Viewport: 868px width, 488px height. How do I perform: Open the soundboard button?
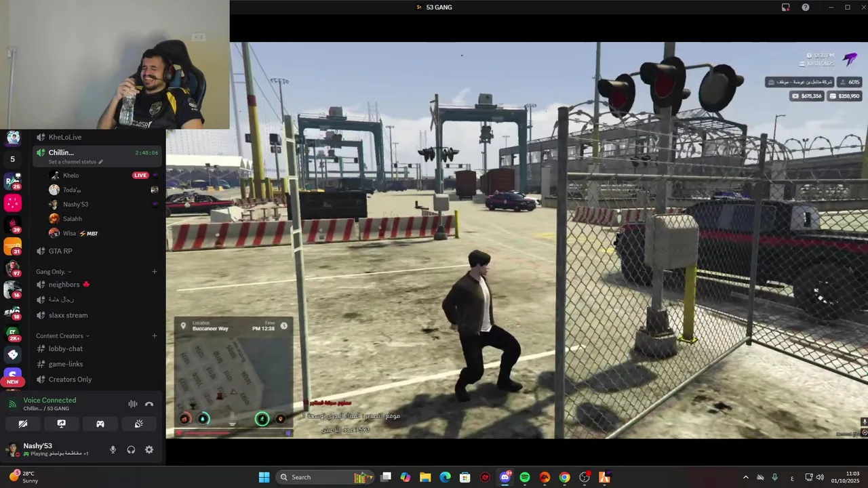pyautogui.click(x=139, y=424)
